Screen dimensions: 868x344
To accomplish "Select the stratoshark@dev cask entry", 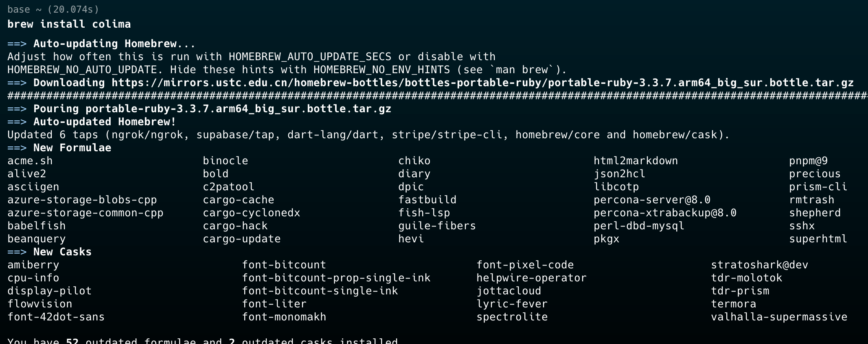I will (760, 265).
